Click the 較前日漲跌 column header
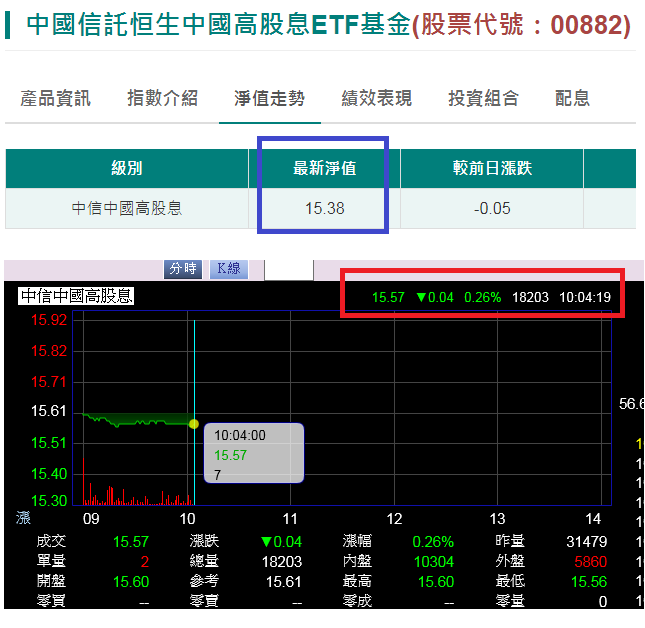The width and height of the screenshot is (645, 628). coord(492,168)
